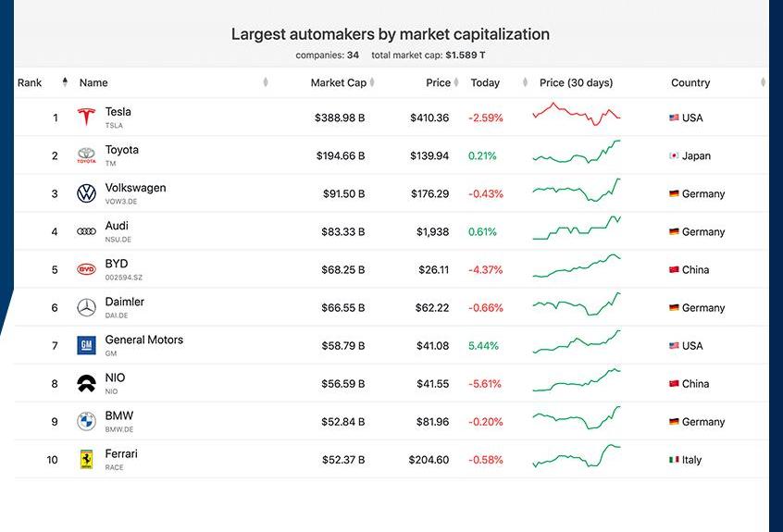Click the BYD logo icon
783x532 pixels.
pyautogui.click(x=86, y=269)
